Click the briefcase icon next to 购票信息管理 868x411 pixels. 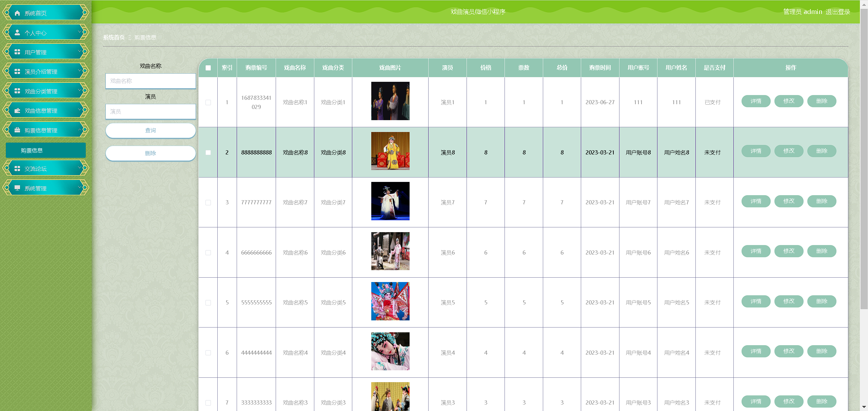pyautogui.click(x=17, y=130)
